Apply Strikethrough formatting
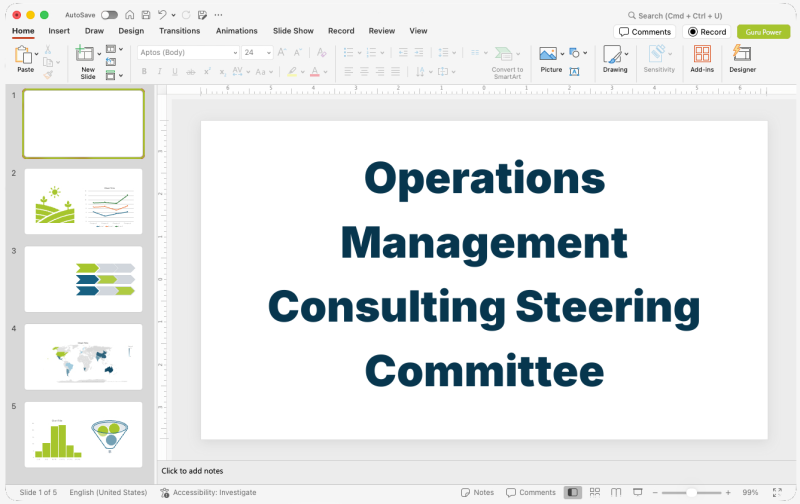The height and width of the screenshot is (504, 800). (190, 72)
